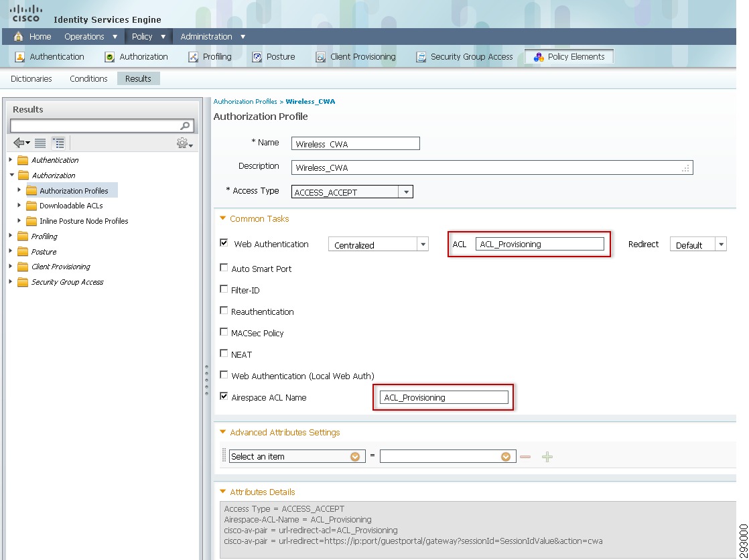Expand the Authentication tree node
This screenshot has width=749, height=560.
tap(11, 159)
